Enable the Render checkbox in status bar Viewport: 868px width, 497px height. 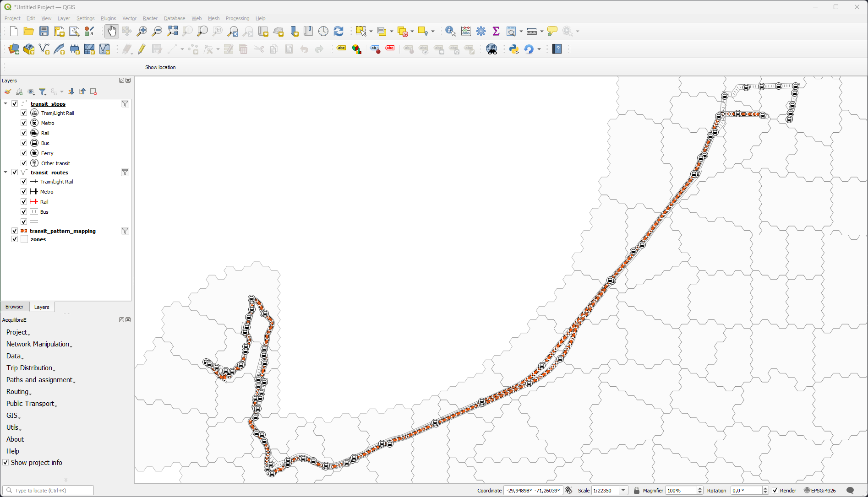(775, 490)
